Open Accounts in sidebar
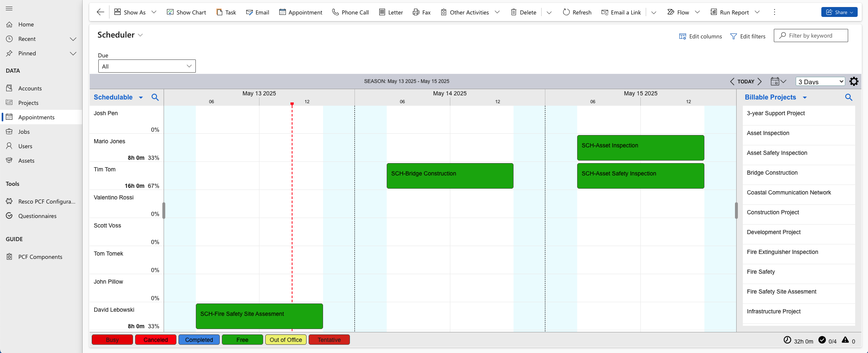This screenshot has height=353, width=868. point(41,88)
